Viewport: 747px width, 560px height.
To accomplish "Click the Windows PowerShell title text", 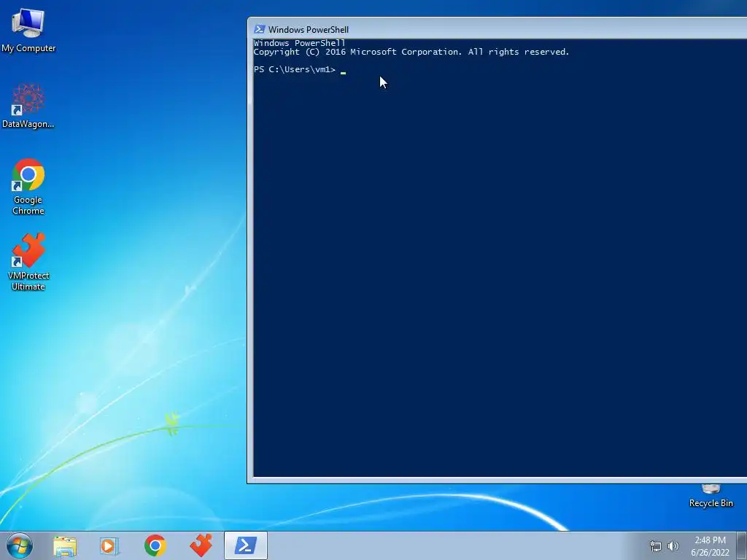I will click(309, 29).
